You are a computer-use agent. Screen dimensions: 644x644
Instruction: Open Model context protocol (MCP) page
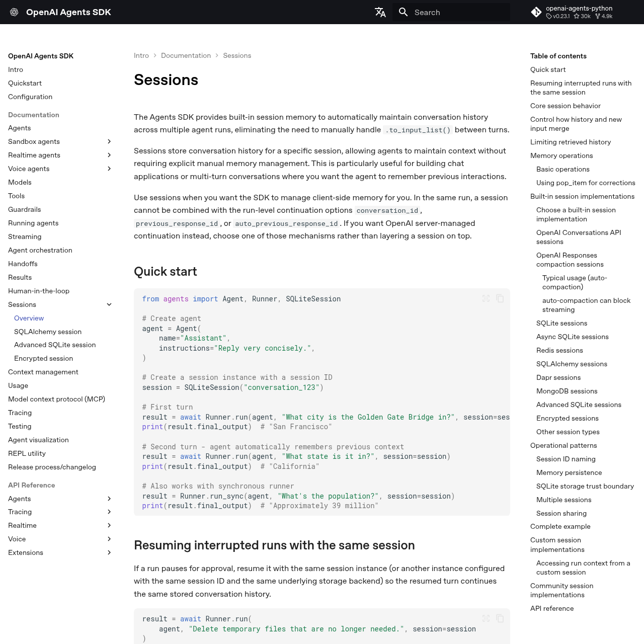click(x=56, y=399)
